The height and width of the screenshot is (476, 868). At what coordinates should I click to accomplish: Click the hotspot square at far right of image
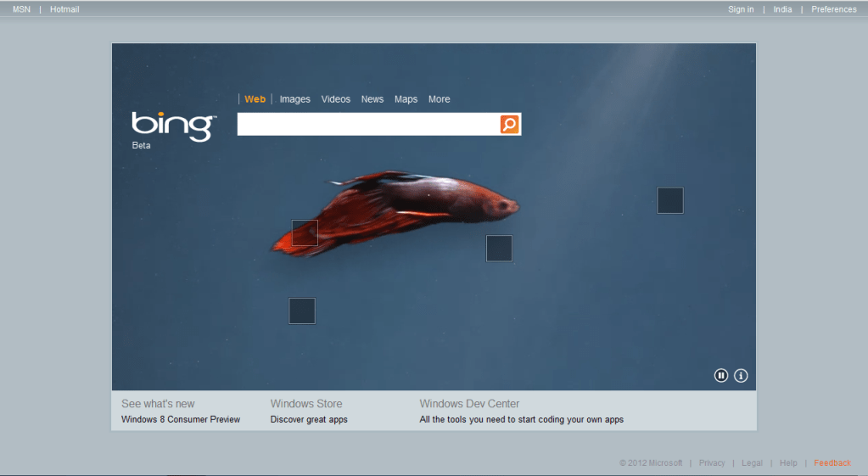point(669,200)
